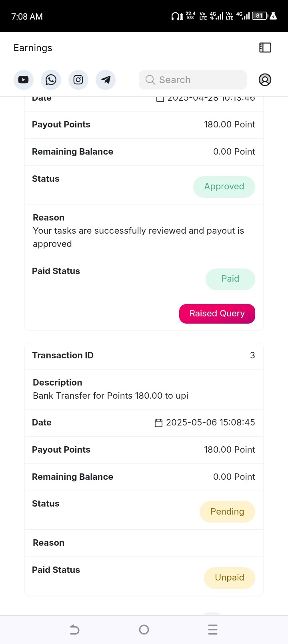
Task: Tap the WhatsApp icon
Action: [x=51, y=80]
